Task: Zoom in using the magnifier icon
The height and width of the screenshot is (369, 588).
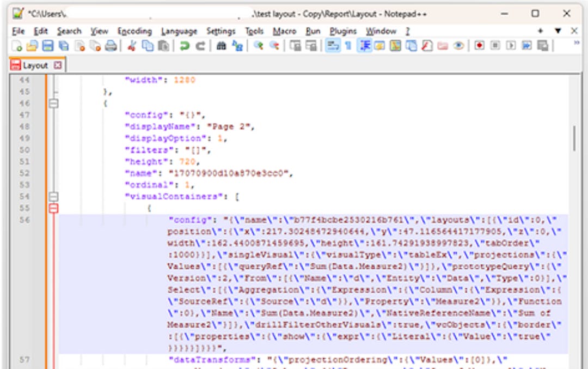Action: 258,46
